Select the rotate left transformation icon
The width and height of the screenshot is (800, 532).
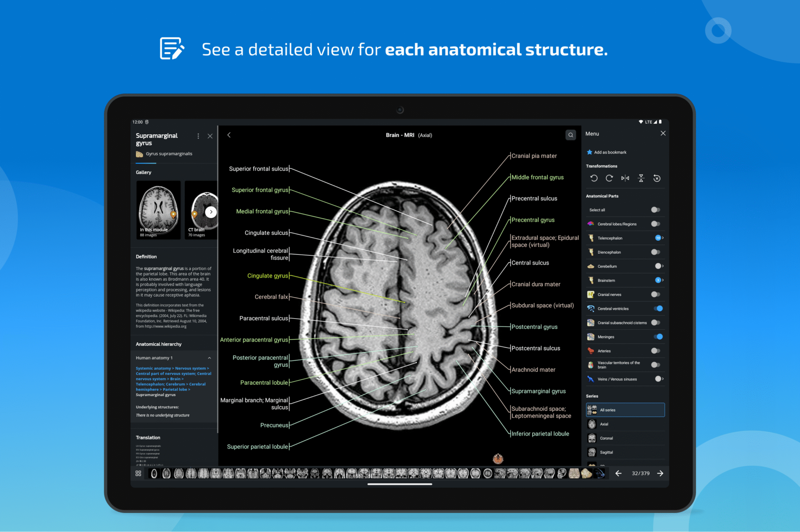(594, 178)
